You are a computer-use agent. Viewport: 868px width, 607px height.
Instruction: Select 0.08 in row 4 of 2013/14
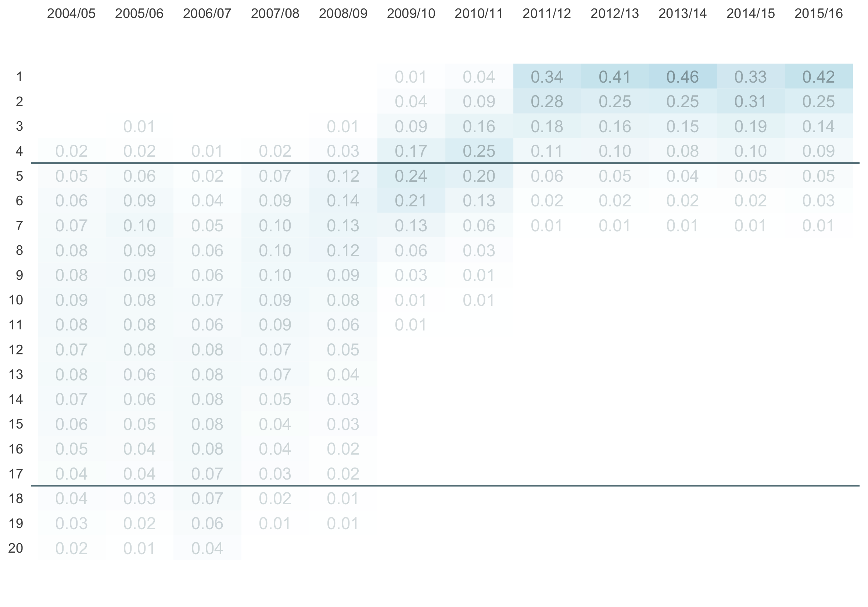coord(682,151)
